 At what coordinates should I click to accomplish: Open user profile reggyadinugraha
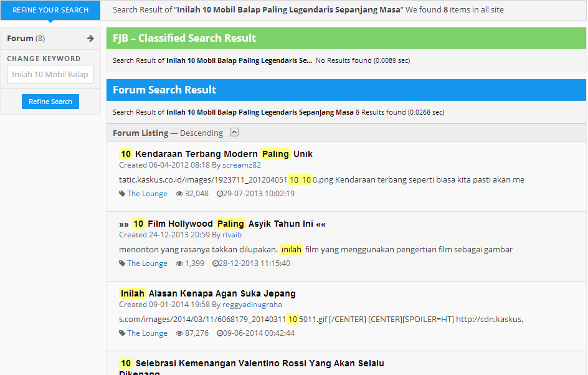coord(252,305)
